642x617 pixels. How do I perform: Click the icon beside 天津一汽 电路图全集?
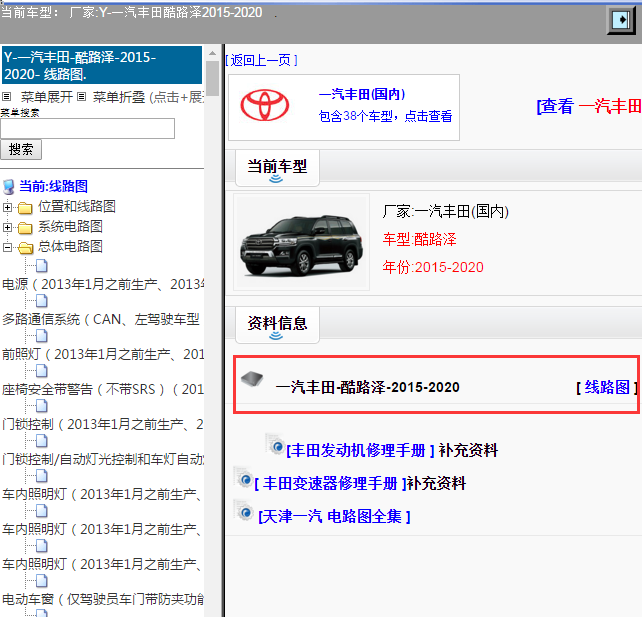(x=244, y=511)
